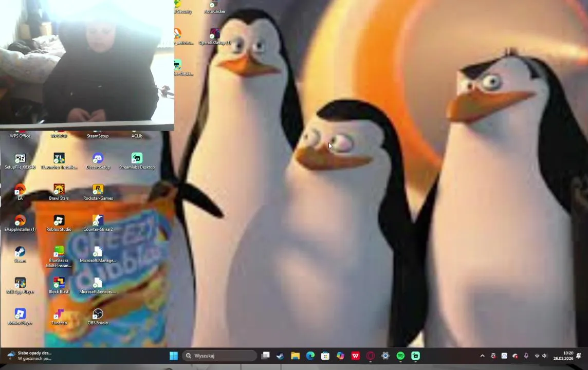
Task: Open the Wi-Fi network tray icon
Action: coord(537,356)
